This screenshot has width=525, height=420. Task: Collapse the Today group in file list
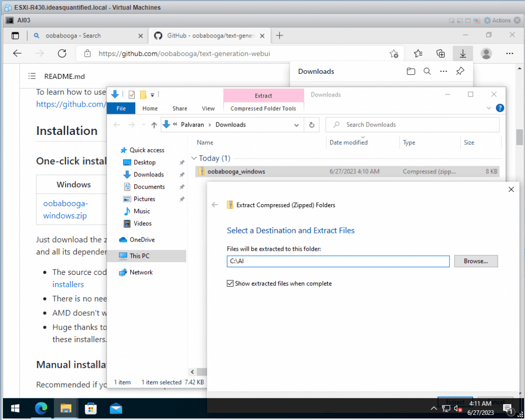[194, 158]
